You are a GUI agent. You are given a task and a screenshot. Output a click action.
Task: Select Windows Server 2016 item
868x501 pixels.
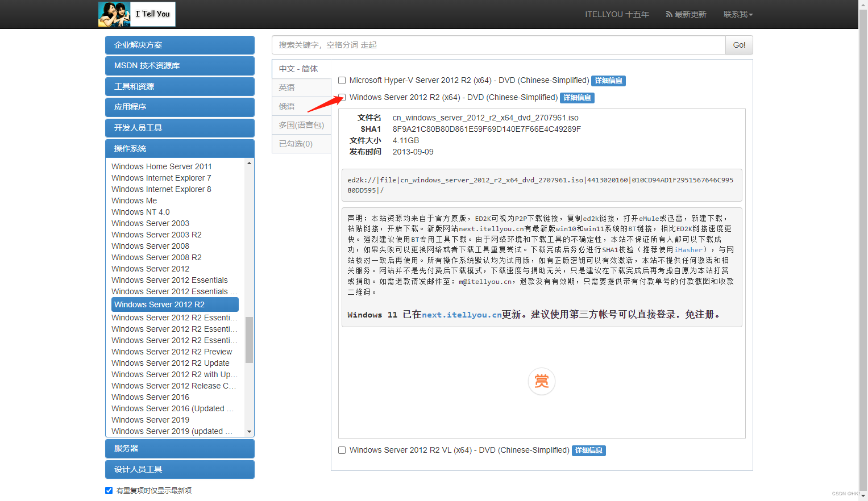[x=150, y=397]
